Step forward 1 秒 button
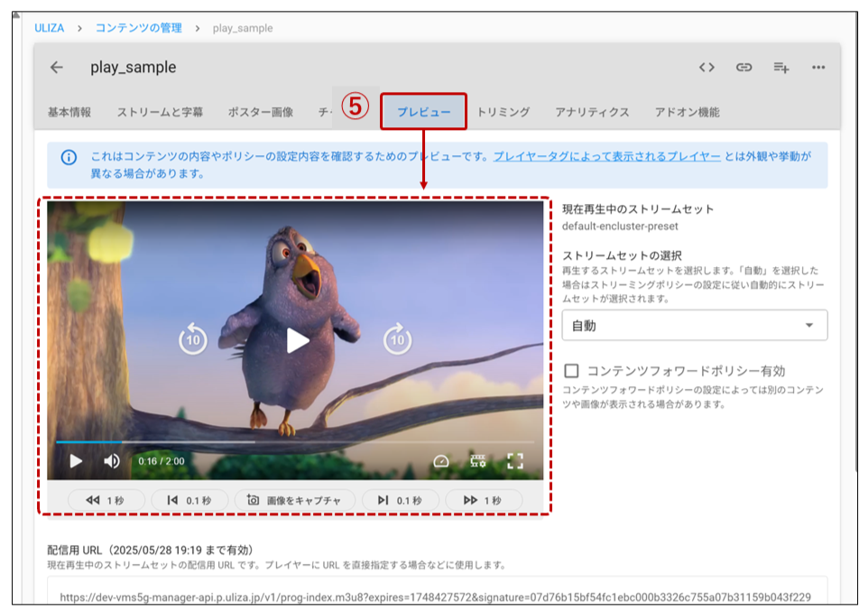Image resolution: width=868 pixels, height=611 pixels. [x=484, y=500]
